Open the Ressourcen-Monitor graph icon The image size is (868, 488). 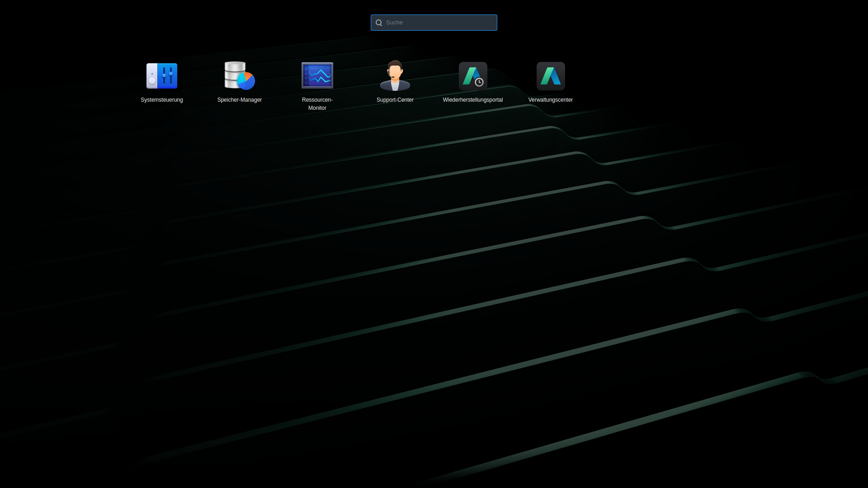point(317,75)
